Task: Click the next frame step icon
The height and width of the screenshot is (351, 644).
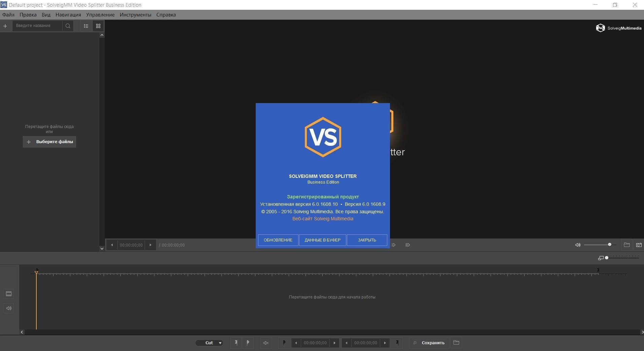Action: 394,245
